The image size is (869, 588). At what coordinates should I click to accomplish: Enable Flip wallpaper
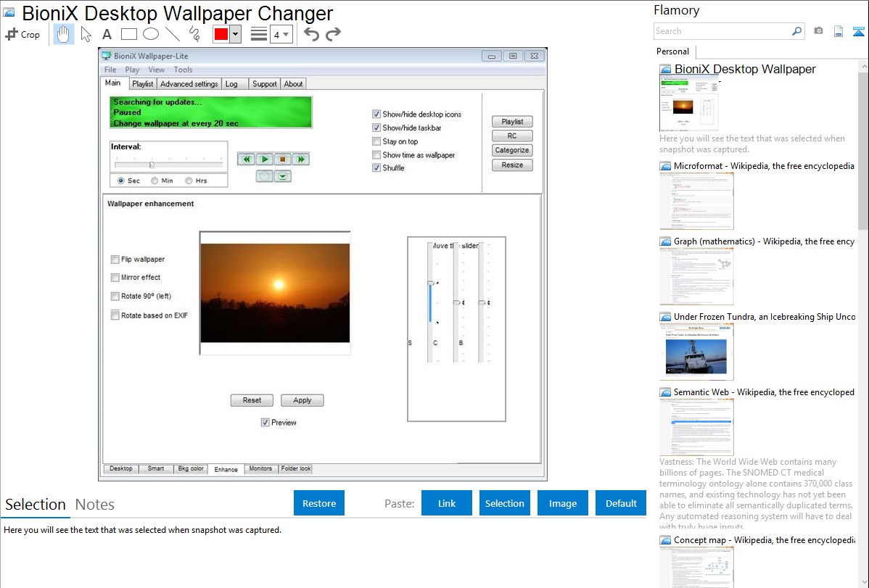(115, 260)
